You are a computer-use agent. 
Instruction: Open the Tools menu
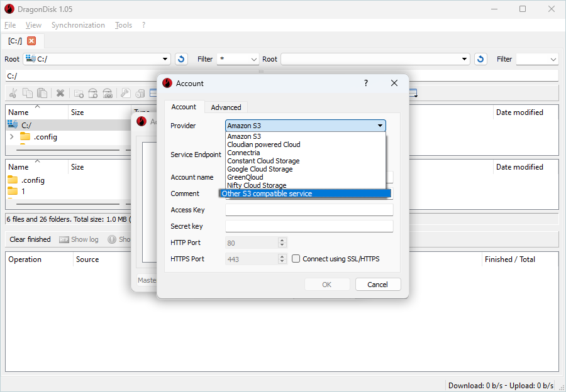click(123, 25)
